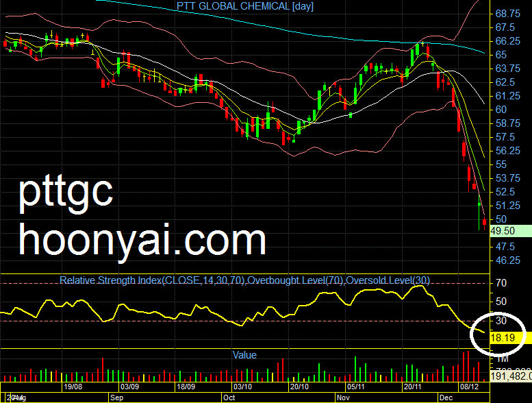The width and height of the screenshot is (532, 403).
Task: Click the Nov month label
Action: coord(343,398)
